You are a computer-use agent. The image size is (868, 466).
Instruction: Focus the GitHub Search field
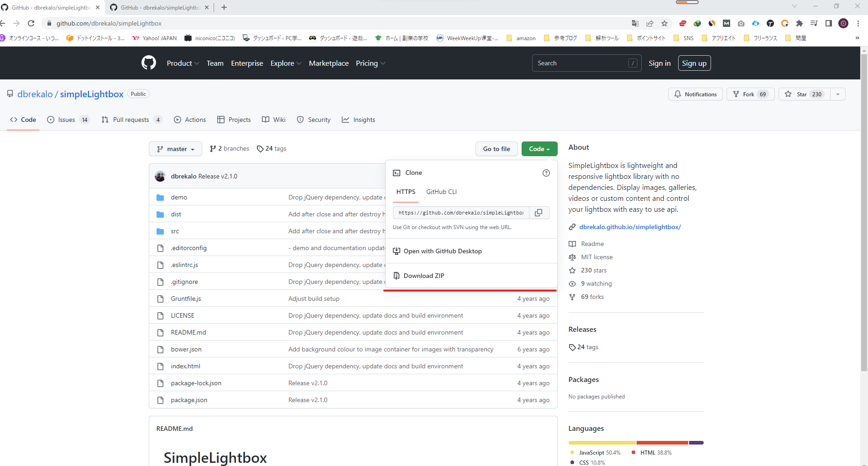coord(586,63)
